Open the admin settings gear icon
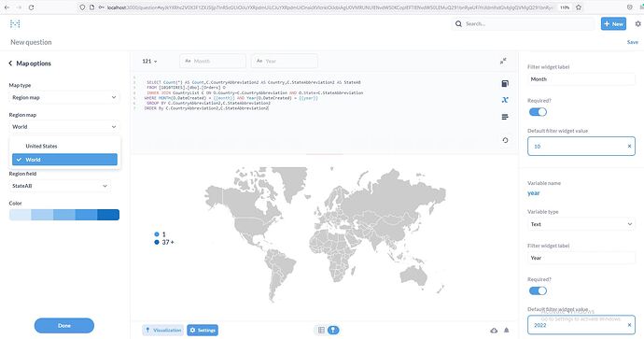Screen dimensions: 644x339 tap(637, 24)
